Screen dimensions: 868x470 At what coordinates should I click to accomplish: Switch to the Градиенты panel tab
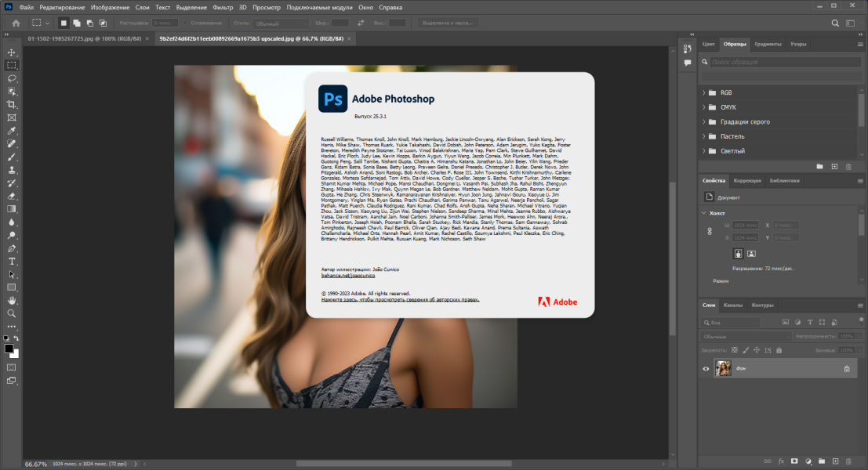(768, 44)
